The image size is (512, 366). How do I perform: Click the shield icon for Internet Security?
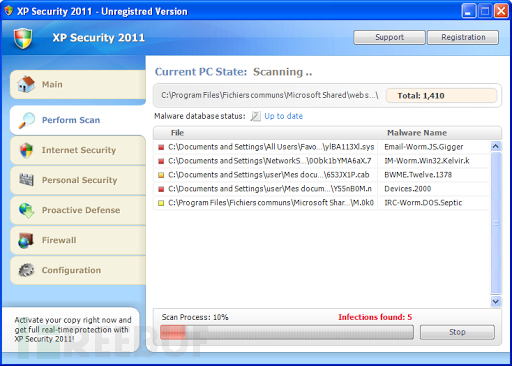26,150
